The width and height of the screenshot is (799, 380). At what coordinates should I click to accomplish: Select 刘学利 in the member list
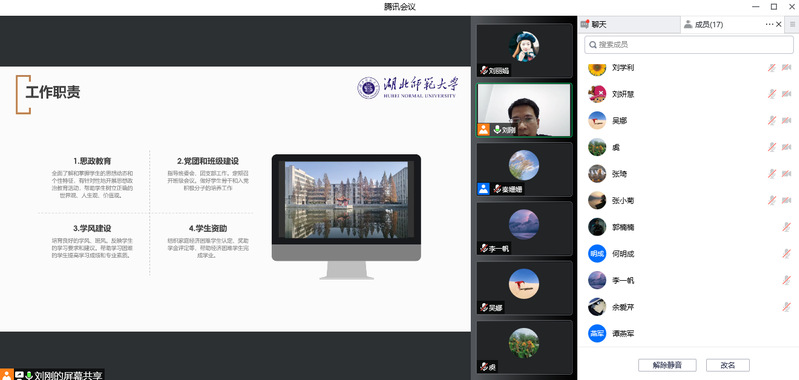coord(688,67)
